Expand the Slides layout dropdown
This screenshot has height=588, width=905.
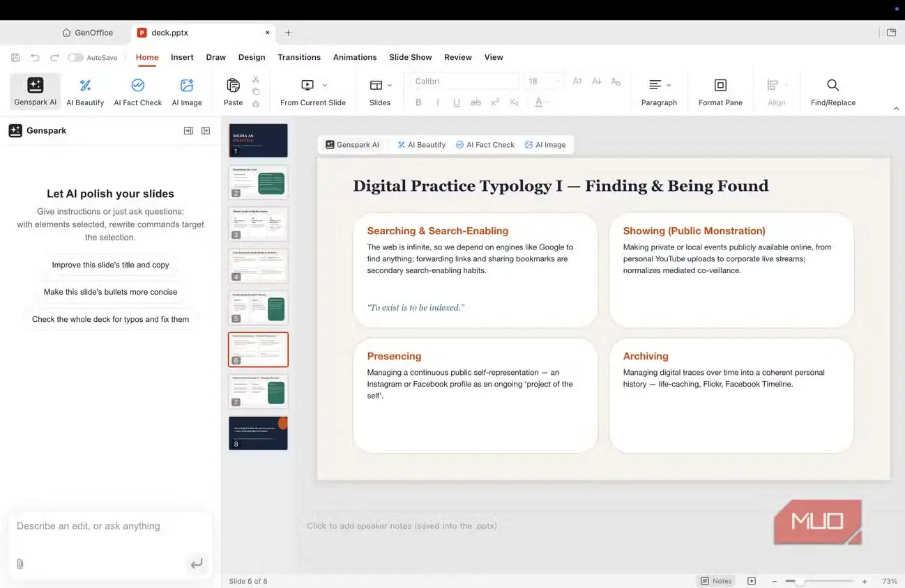pos(389,85)
